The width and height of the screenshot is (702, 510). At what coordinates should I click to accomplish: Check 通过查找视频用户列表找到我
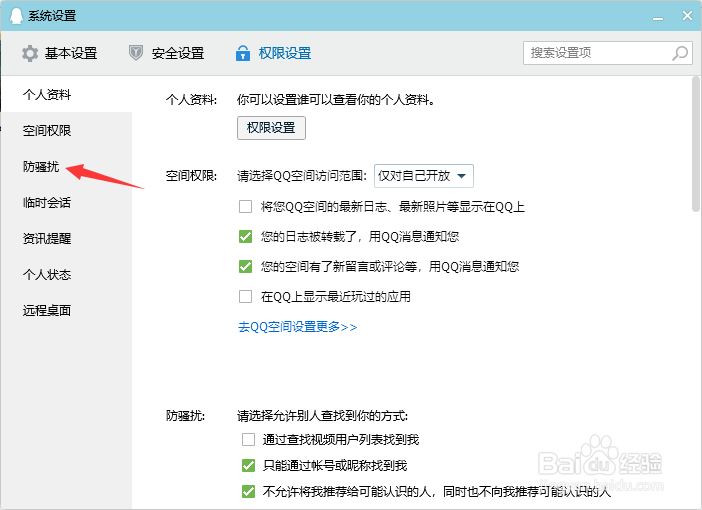248,439
